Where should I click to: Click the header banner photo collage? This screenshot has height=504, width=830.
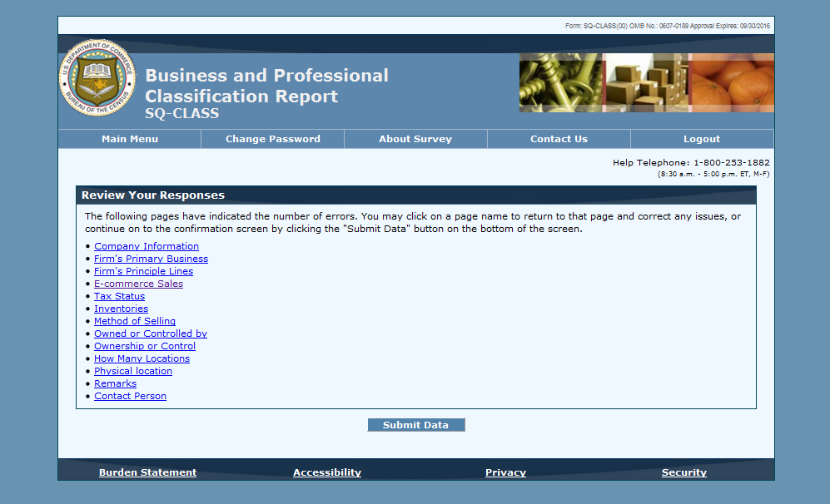(x=646, y=82)
